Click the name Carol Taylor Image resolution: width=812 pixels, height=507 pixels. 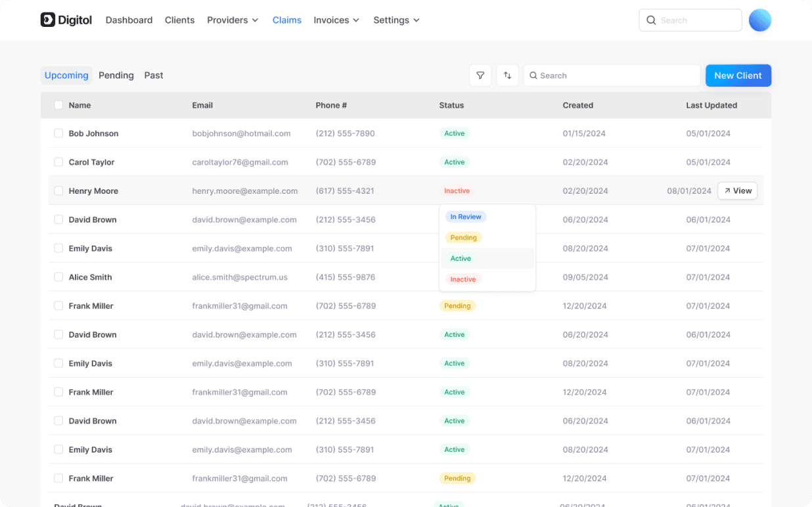[x=91, y=162]
